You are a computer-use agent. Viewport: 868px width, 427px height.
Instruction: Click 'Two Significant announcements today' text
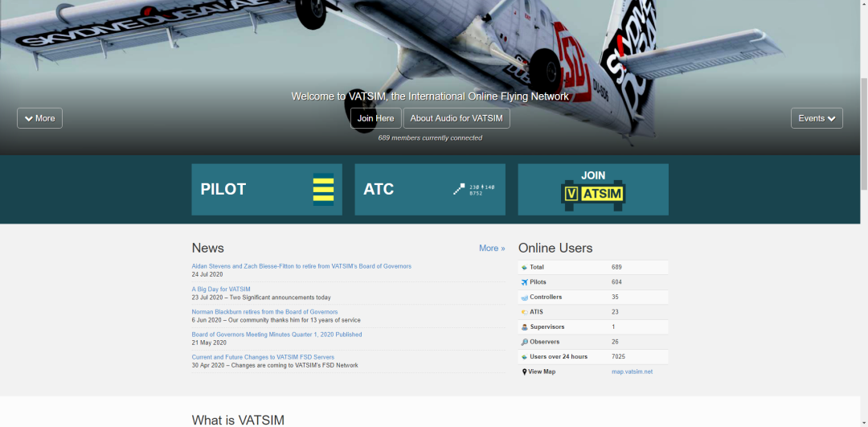point(280,298)
